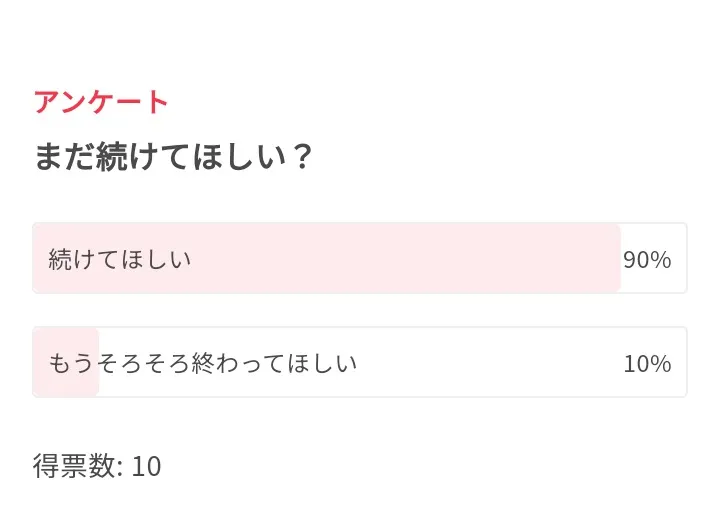This screenshot has height=512, width=713.
Task: Click the white unfilled part of first option
Action: click(x=653, y=236)
